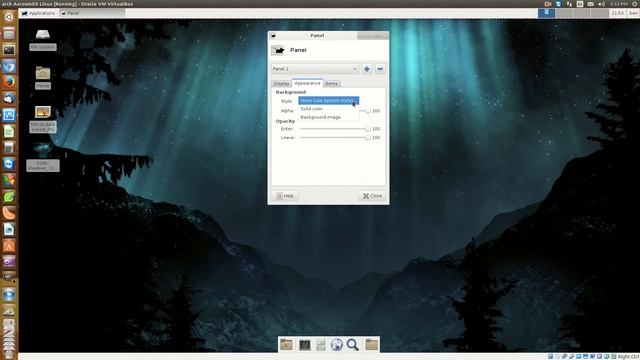Launch Firefox from Unity launcher
The width and height of the screenshot is (640, 360).
point(9,82)
